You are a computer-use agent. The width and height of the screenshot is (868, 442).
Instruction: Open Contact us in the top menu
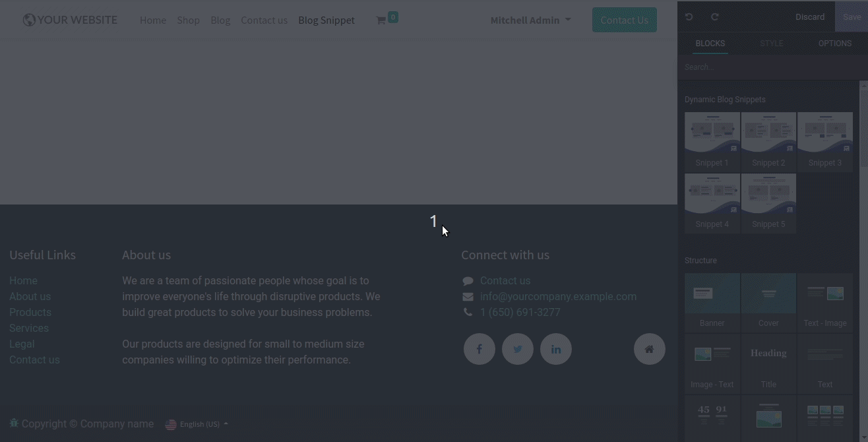[264, 20]
